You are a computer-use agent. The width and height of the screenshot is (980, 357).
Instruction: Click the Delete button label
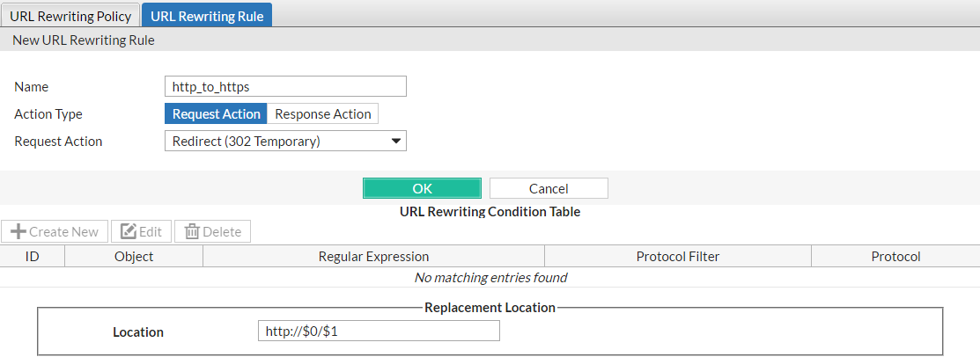(222, 231)
